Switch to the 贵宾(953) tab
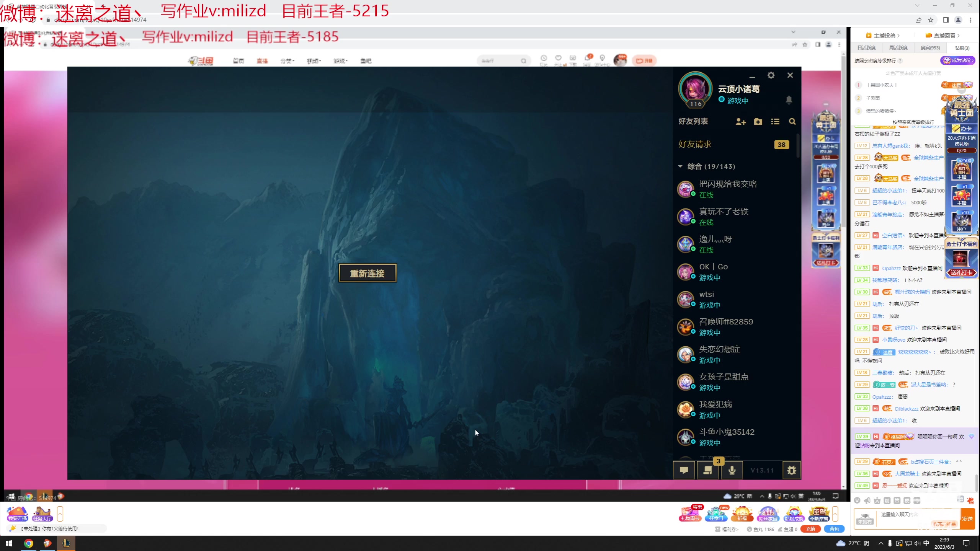The image size is (980, 551). click(x=930, y=48)
